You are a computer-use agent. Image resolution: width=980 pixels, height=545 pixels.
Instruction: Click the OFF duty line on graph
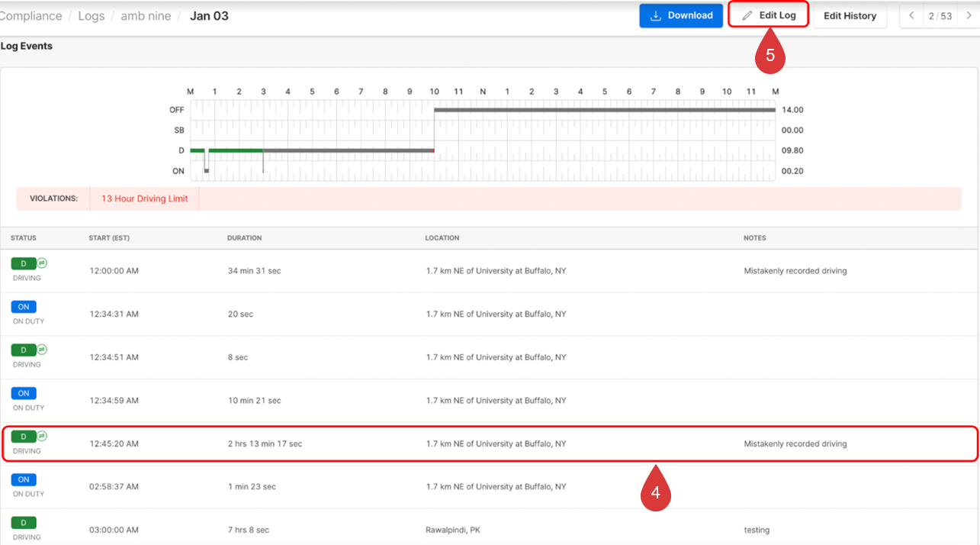[604, 110]
